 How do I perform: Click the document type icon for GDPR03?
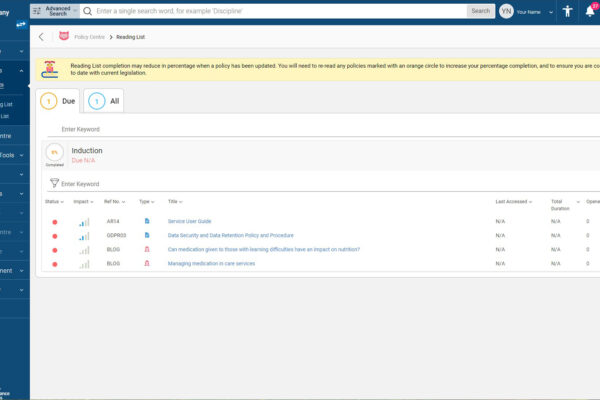point(147,235)
